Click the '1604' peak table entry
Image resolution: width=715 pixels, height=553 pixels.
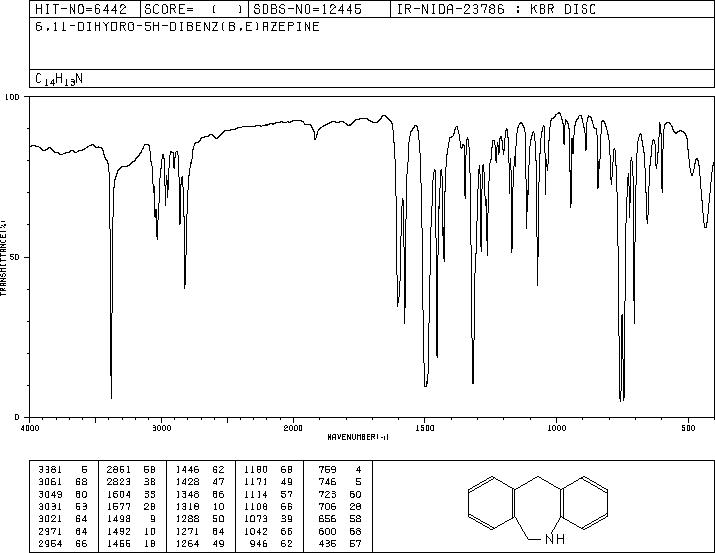point(119,494)
